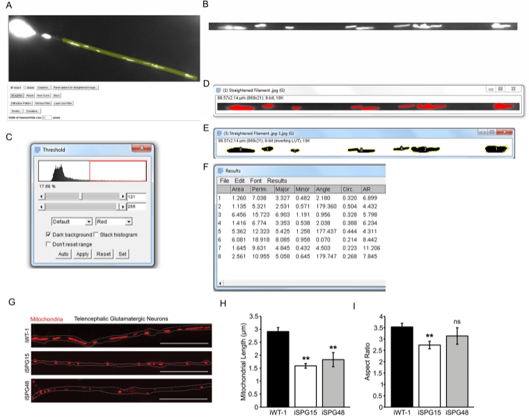Click the Results window title icon

click(x=221, y=171)
